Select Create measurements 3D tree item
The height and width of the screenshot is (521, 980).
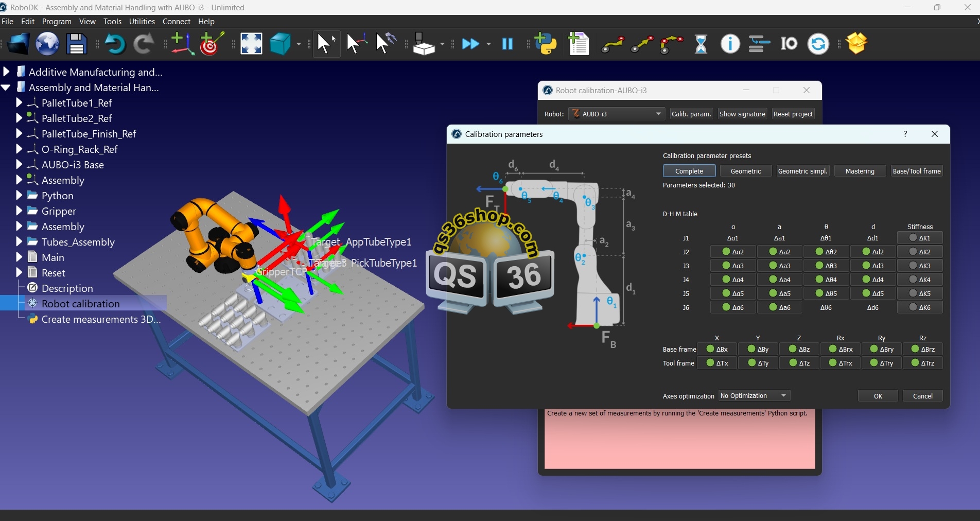[101, 319]
